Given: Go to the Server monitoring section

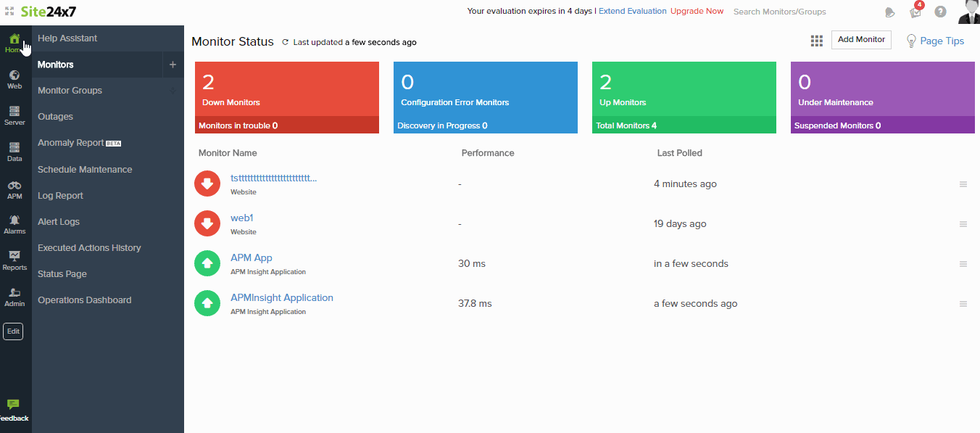Looking at the screenshot, I should coord(14,115).
